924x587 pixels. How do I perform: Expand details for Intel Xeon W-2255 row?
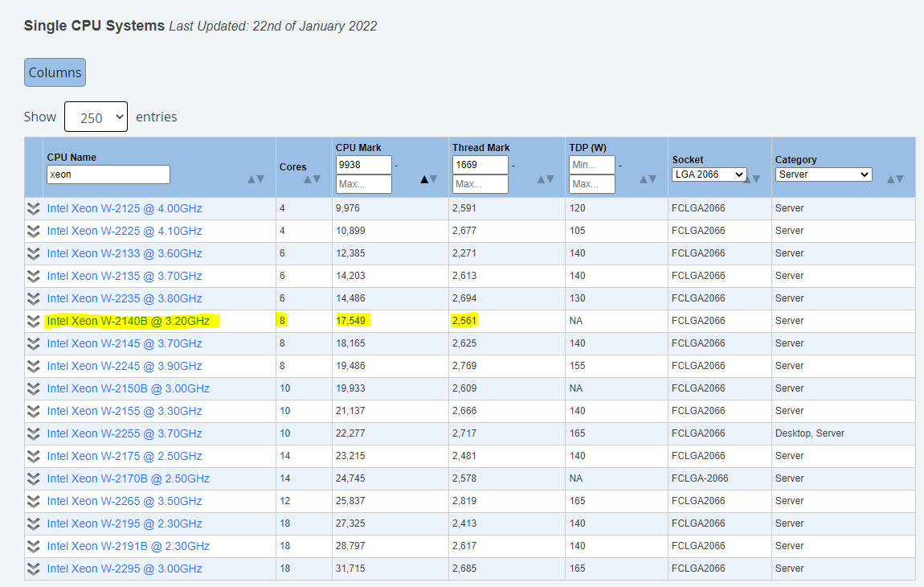33,433
